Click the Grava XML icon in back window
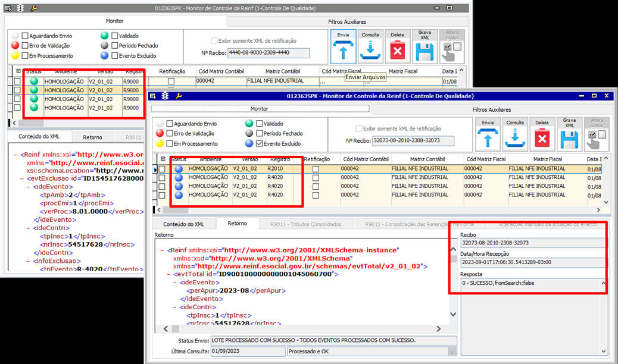Image resolution: width=618 pixels, height=364 pixels. coord(425,52)
